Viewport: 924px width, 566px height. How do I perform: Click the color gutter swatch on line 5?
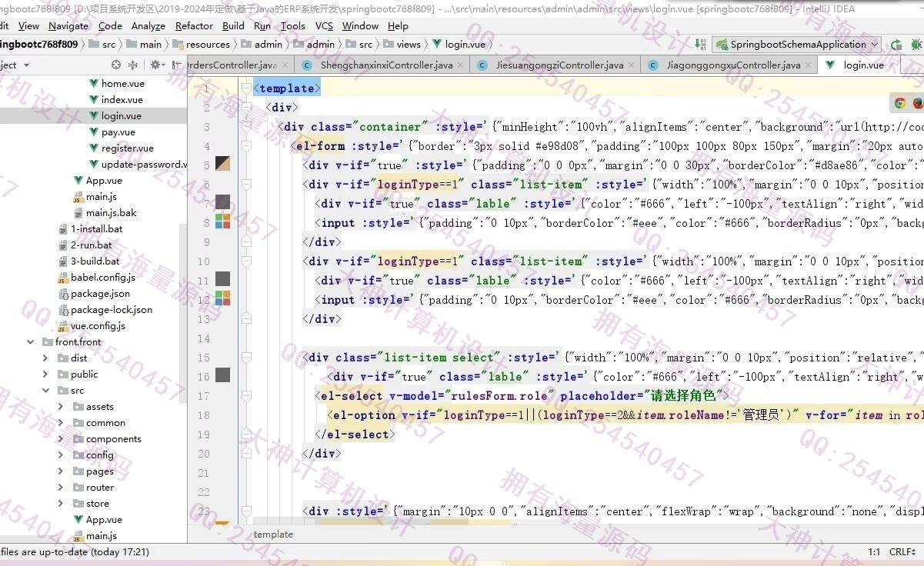pyautogui.click(x=222, y=164)
